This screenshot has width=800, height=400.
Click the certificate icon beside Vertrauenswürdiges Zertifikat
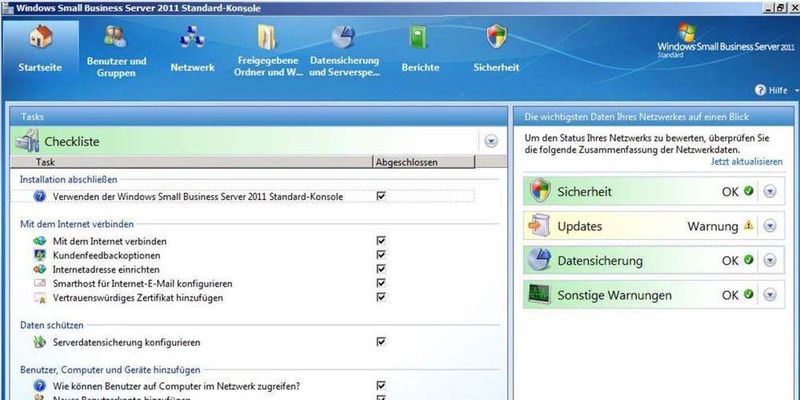(x=40, y=297)
